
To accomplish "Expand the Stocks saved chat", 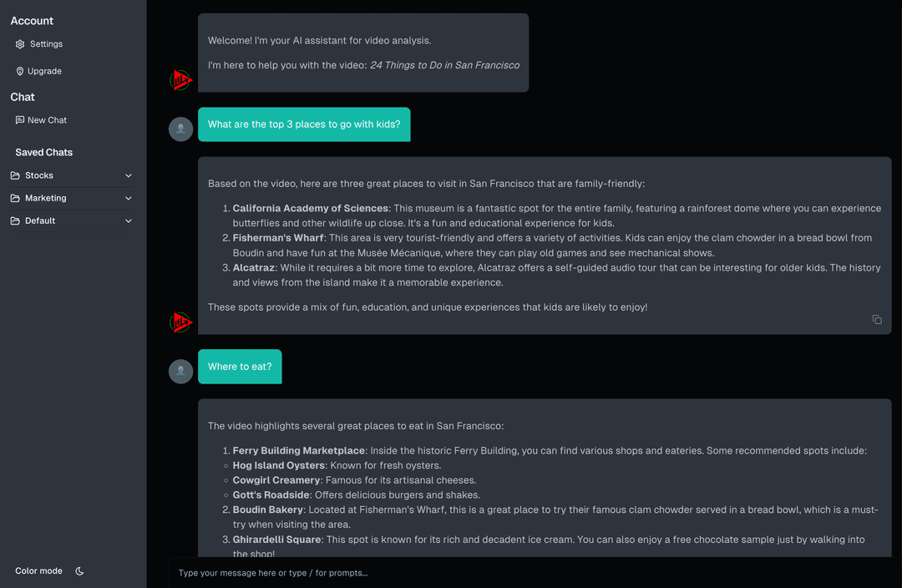I will (128, 175).
